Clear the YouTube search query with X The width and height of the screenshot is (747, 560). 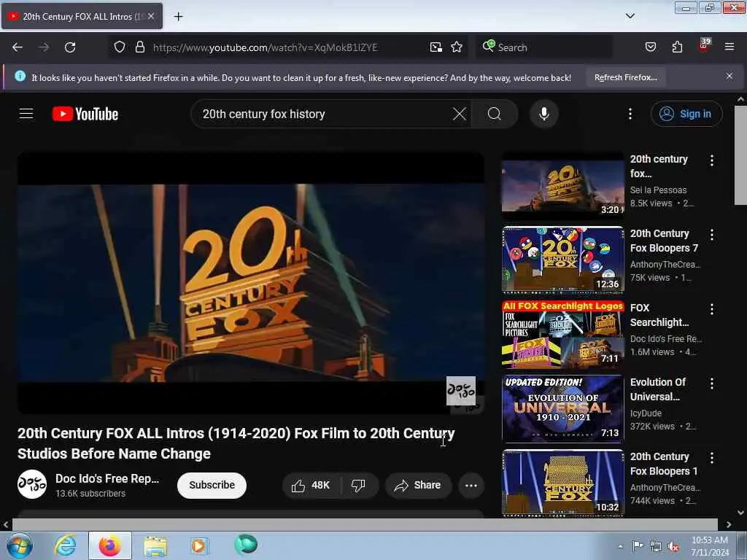click(x=460, y=114)
